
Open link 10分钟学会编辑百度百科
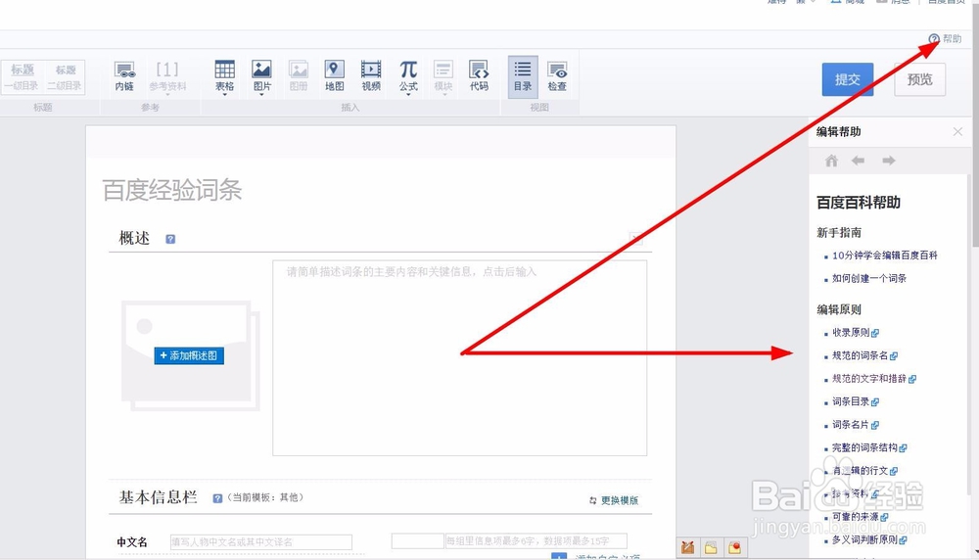(x=885, y=256)
